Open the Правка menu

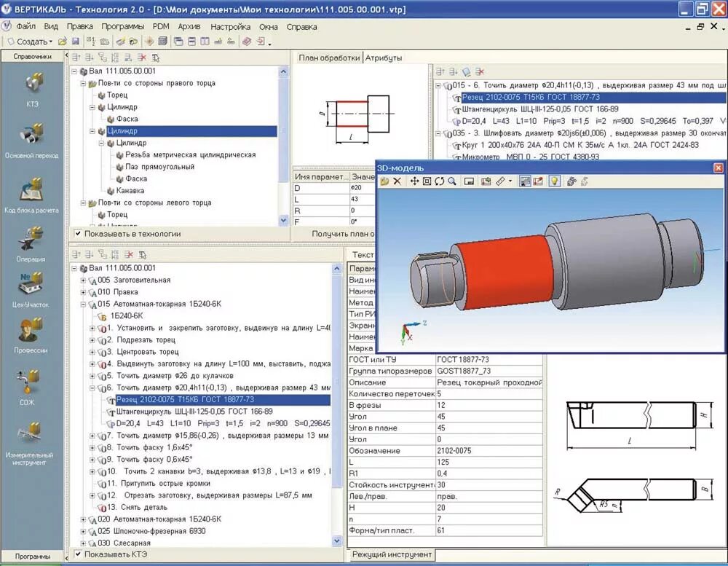(79, 26)
